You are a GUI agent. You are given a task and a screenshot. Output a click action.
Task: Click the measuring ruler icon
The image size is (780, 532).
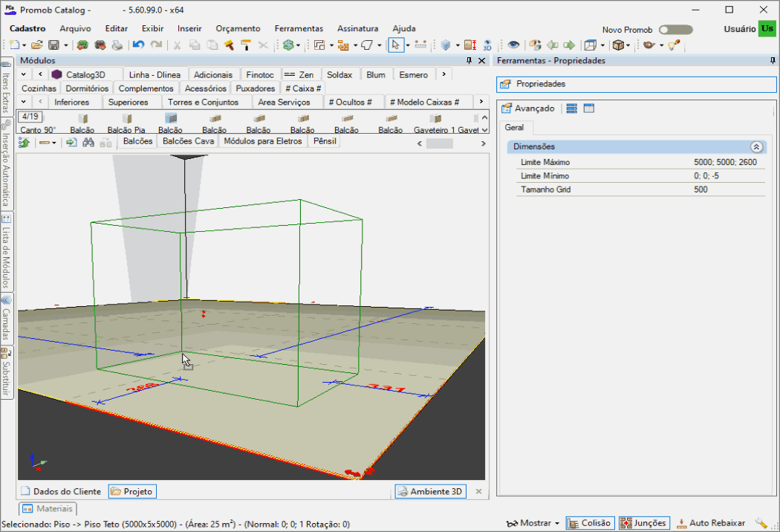click(x=421, y=45)
